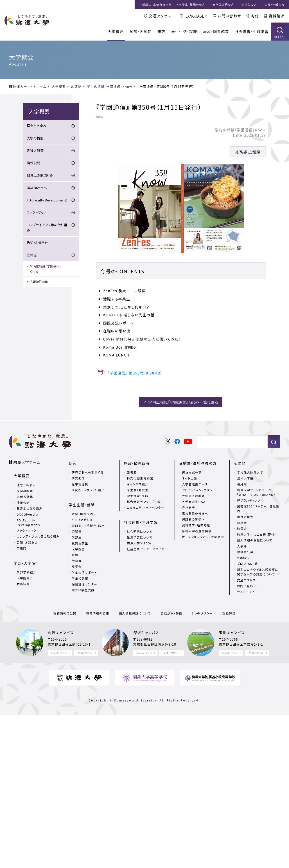
Task: Open 交通アクセス for 深沢キャンパス
Action: 172,653
